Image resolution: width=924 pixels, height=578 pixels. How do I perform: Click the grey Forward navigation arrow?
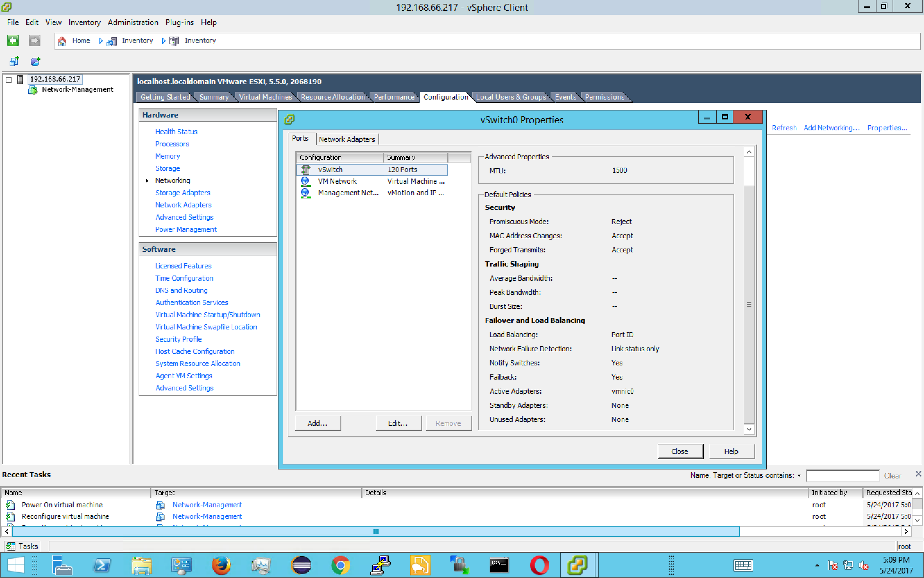[x=34, y=40]
